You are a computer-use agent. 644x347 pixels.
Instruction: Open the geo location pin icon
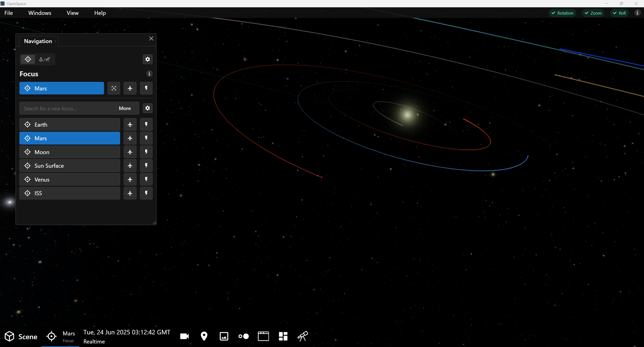[x=204, y=336]
